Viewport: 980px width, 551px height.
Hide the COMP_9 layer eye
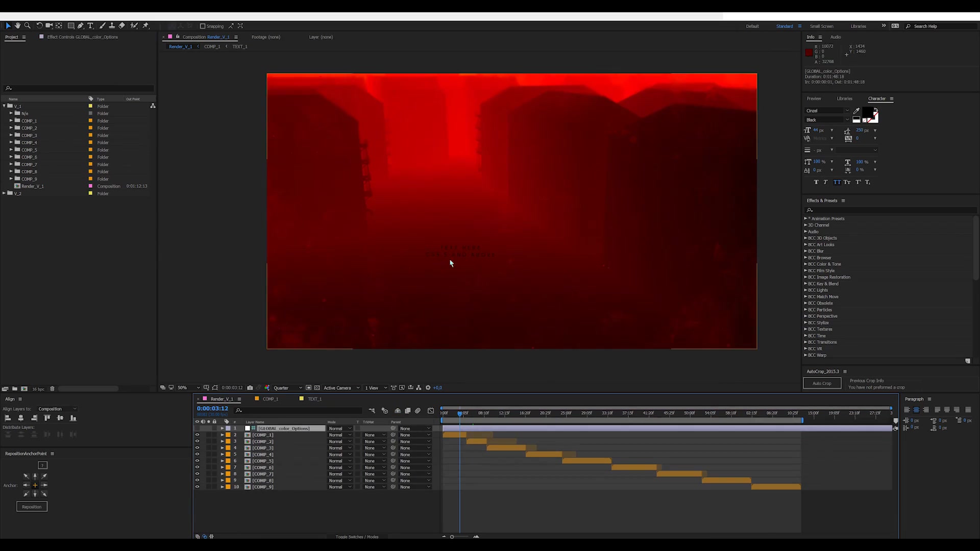(x=197, y=487)
